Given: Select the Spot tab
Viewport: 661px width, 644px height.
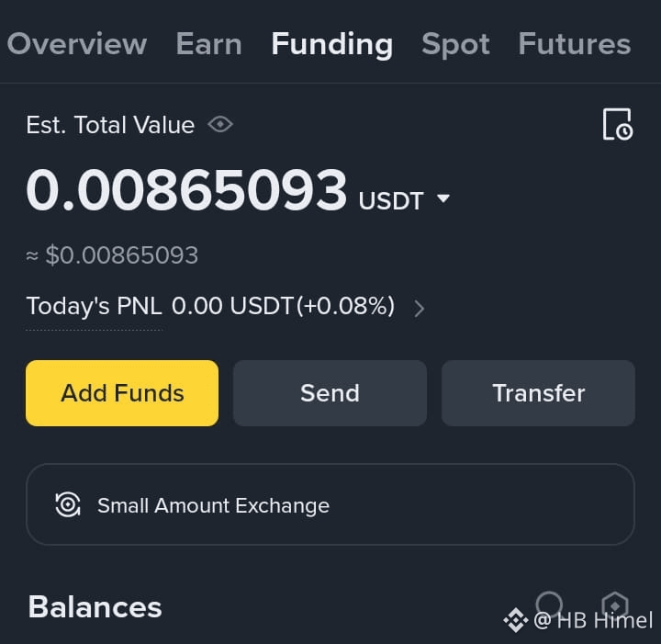Looking at the screenshot, I should pos(455,45).
